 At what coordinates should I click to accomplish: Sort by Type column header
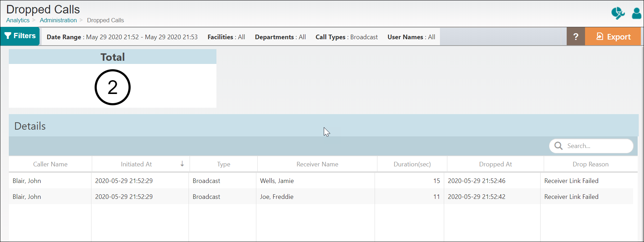click(223, 164)
